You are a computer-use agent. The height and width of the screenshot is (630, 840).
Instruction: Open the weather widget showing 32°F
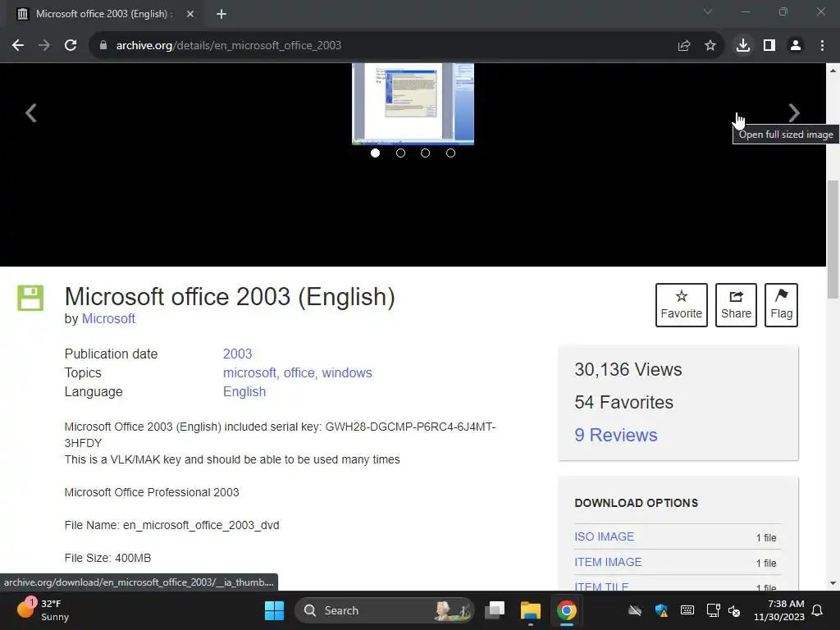44,610
